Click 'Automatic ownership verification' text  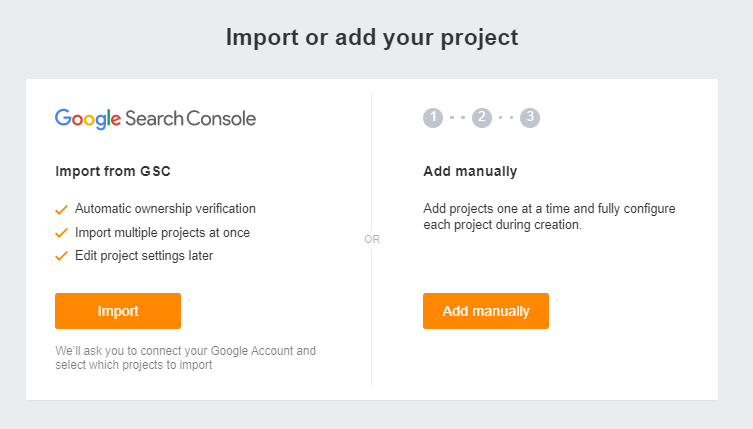165,209
